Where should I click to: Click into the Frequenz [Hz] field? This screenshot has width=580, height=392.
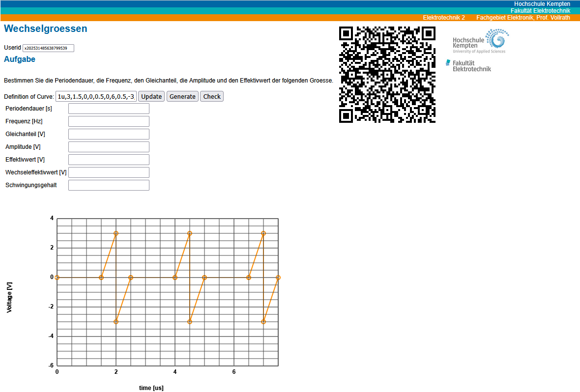click(109, 121)
